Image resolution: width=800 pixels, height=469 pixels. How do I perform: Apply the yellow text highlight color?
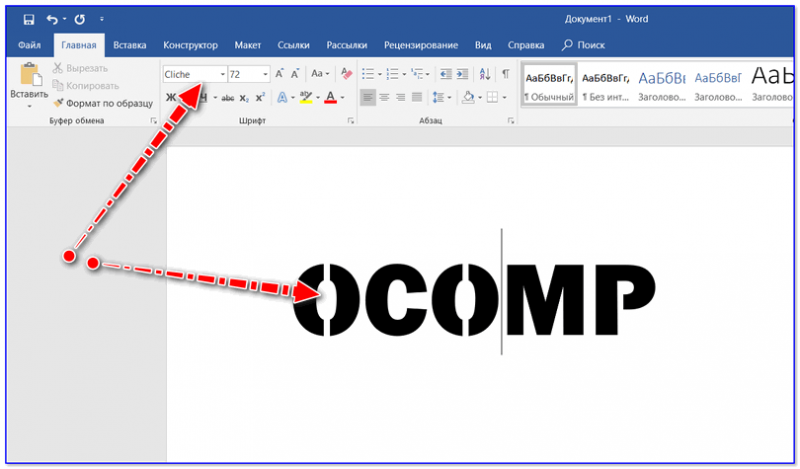306,97
